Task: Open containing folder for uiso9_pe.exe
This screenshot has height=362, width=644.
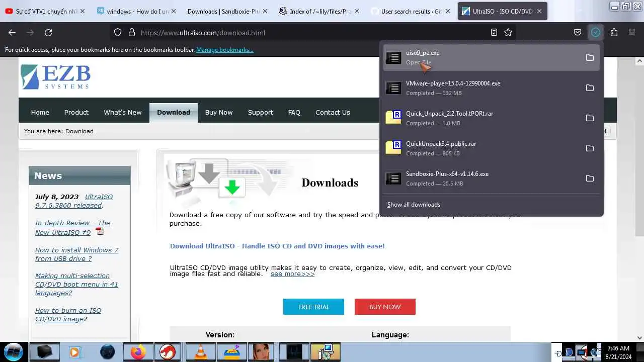Action: coord(590,58)
